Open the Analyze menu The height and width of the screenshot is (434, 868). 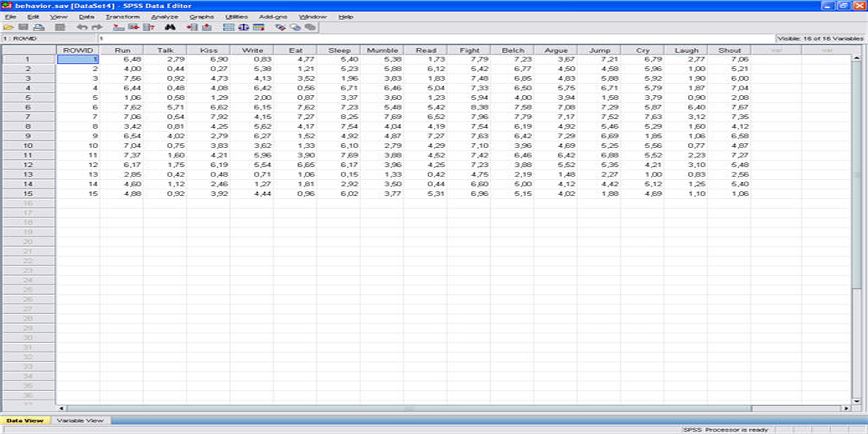pos(164,17)
